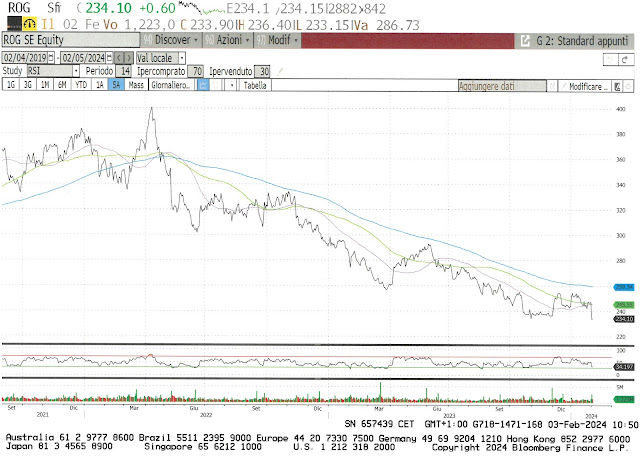Click the red command bar area

tap(408, 41)
